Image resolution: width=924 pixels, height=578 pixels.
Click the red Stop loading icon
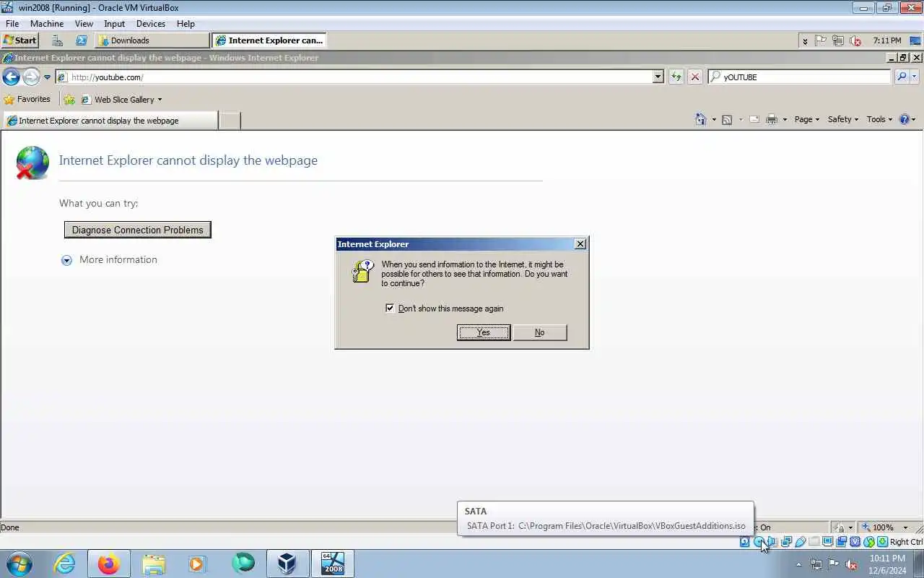pyautogui.click(x=694, y=77)
